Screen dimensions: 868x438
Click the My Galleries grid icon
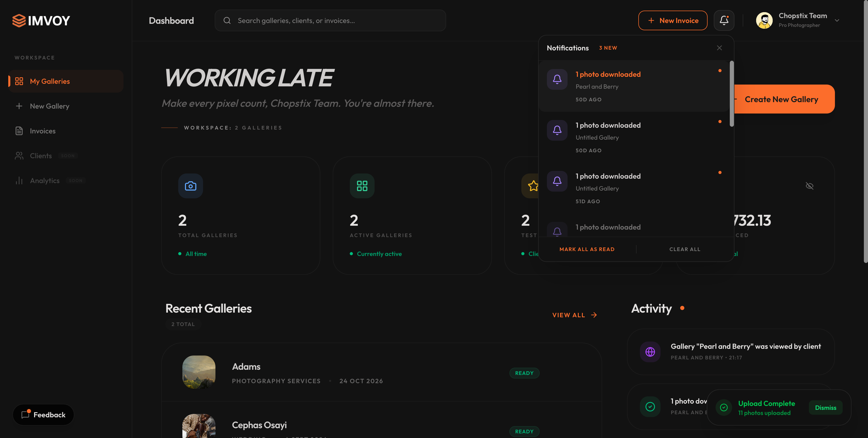click(19, 81)
